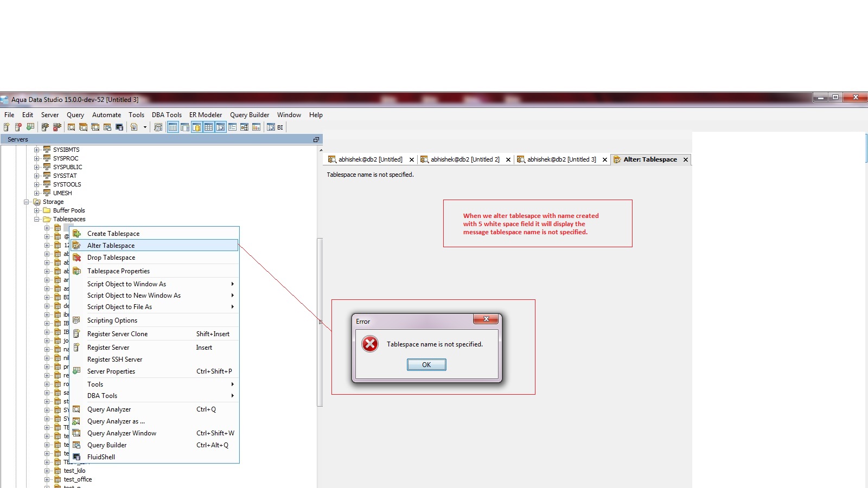The image size is (868, 488).
Task: Click the connect server toolbar icon
Action: click(45, 127)
